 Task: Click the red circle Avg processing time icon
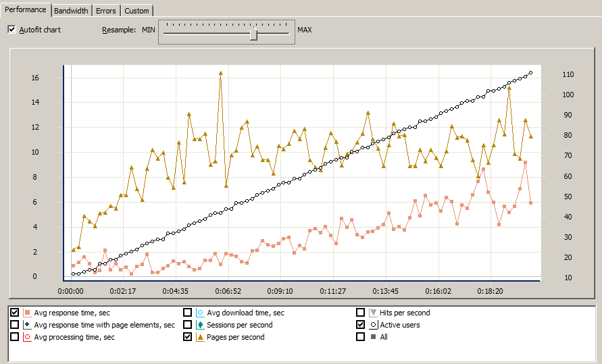pos(27,337)
